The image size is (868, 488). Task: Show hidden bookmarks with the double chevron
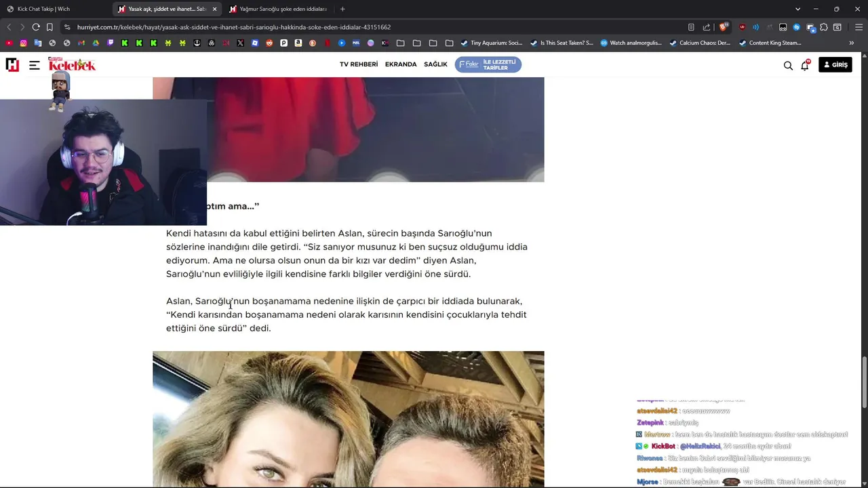point(852,43)
